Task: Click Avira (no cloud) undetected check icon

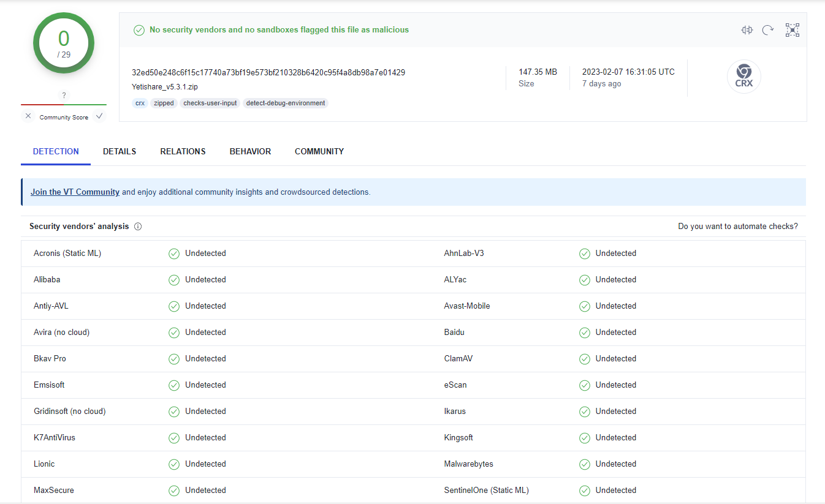Action: (174, 333)
